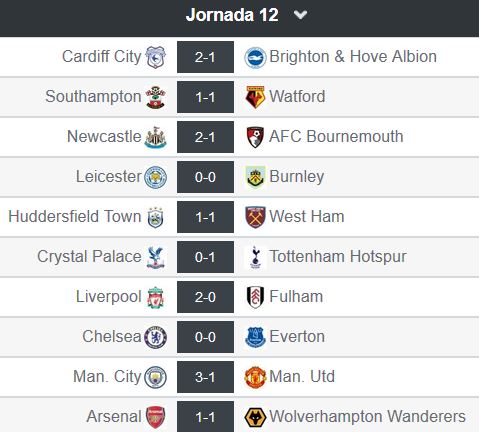This screenshot has height=432, width=479.
Task: Open the Liverpool vs Fulham 2-0 score
Action: (205, 297)
